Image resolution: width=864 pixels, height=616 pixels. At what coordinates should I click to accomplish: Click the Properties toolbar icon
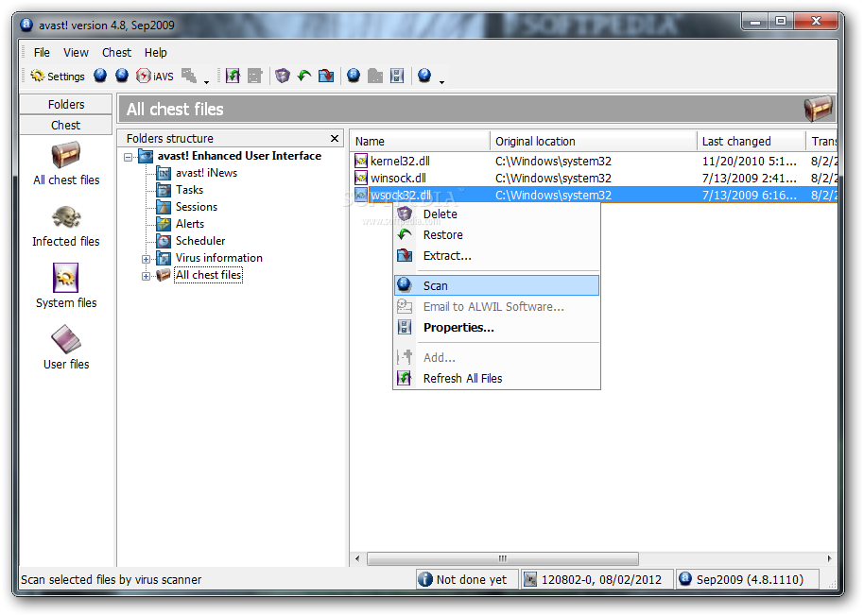(x=397, y=76)
